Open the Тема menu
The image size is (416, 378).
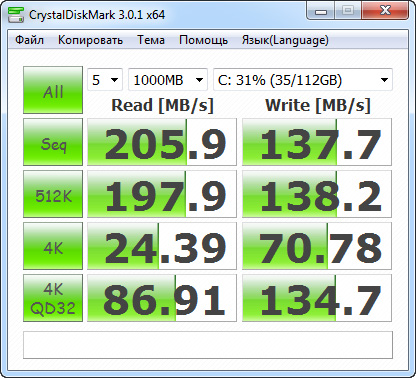(151, 40)
